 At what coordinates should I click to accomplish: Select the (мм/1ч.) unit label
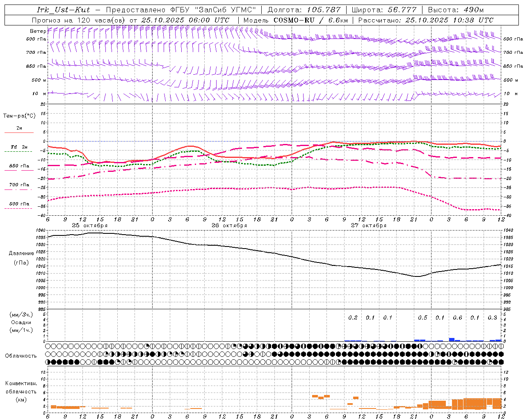point(21,330)
